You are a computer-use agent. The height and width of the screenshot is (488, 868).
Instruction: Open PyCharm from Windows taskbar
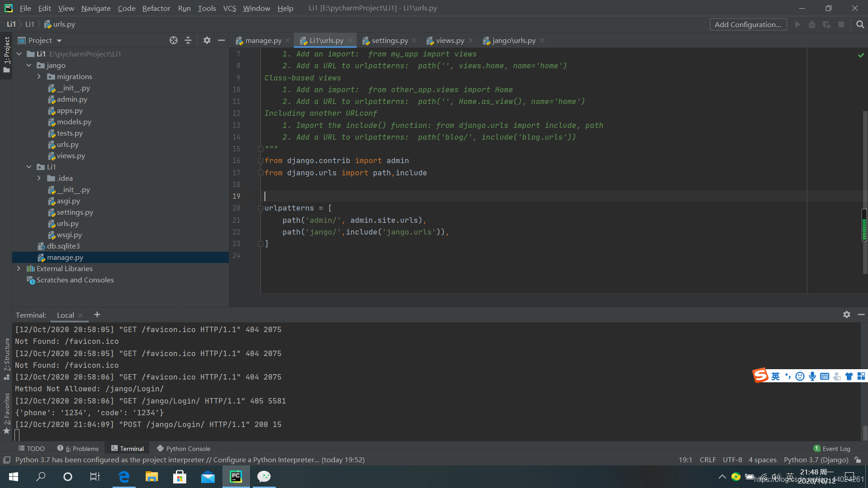click(x=236, y=477)
